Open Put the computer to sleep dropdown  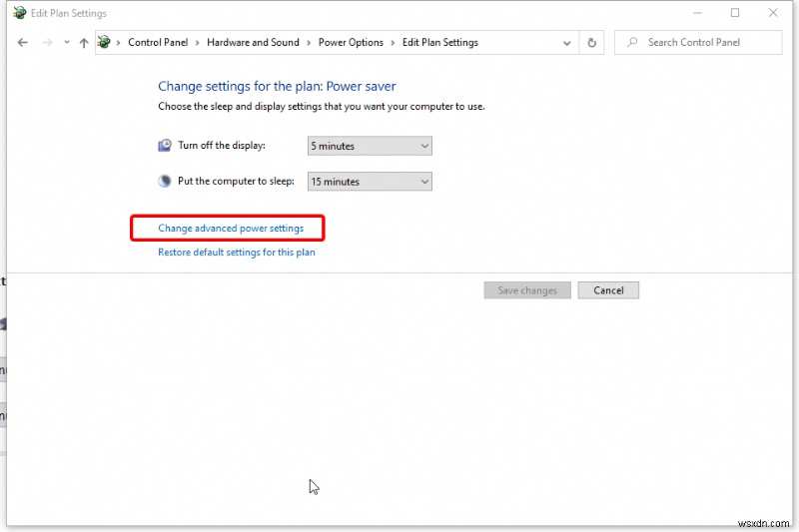pyautogui.click(x=370, y=182)
